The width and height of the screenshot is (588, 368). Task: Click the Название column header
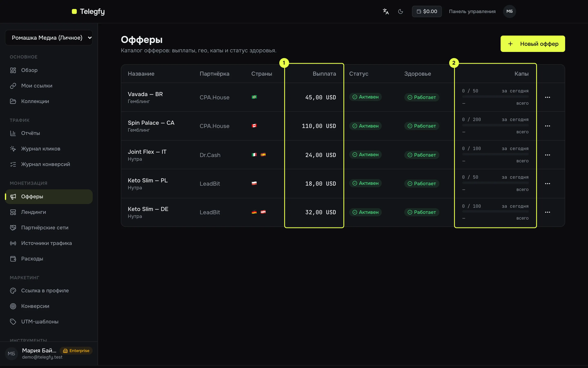click(141, 74)
